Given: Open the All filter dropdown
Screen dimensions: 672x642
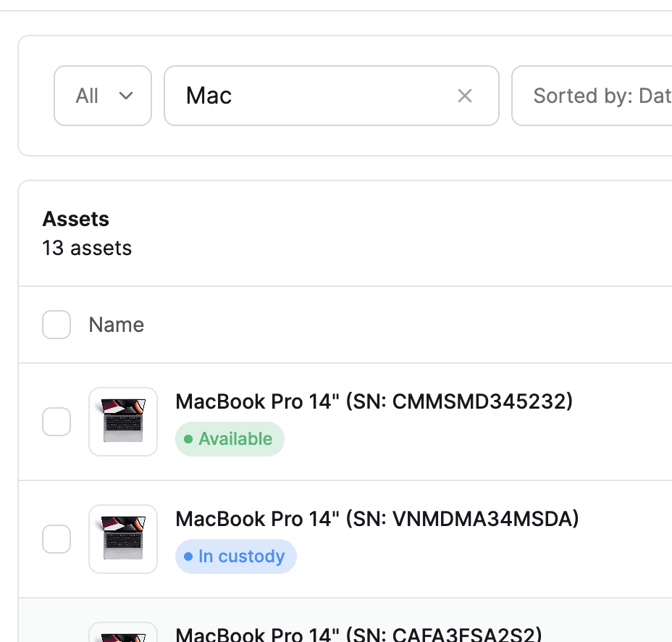Looking at the screenshot, I should click(x=103, y=96).
